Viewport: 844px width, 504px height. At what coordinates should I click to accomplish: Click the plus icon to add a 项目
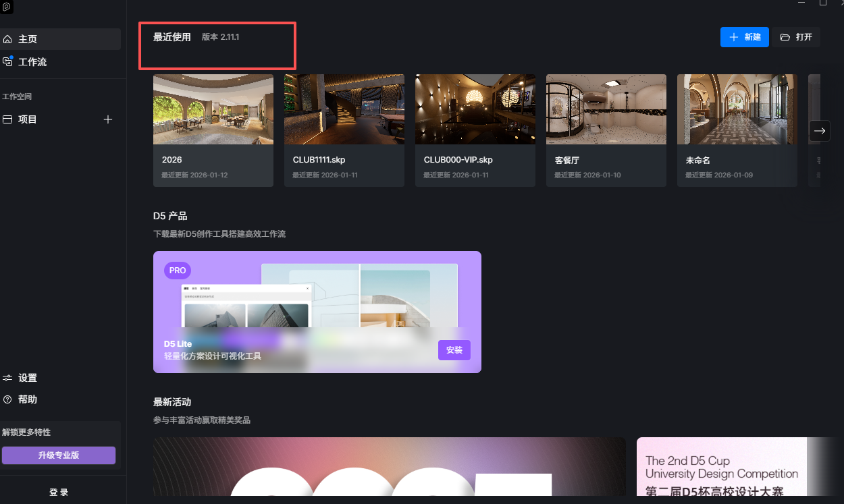click(x=107, y=119)
